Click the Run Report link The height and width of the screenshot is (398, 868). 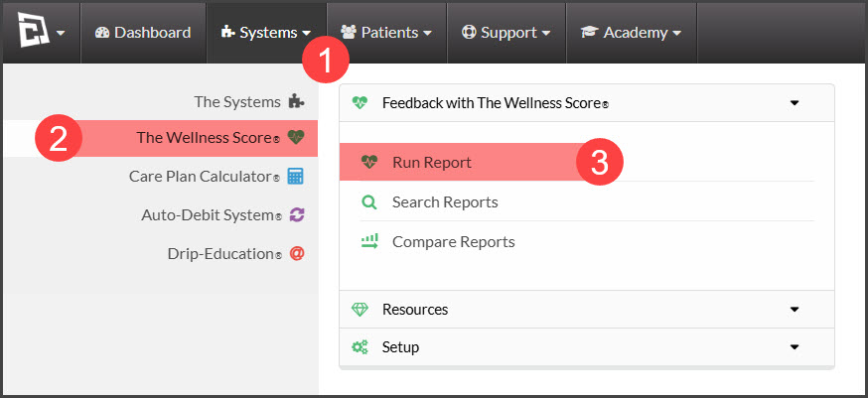point(432,162)
